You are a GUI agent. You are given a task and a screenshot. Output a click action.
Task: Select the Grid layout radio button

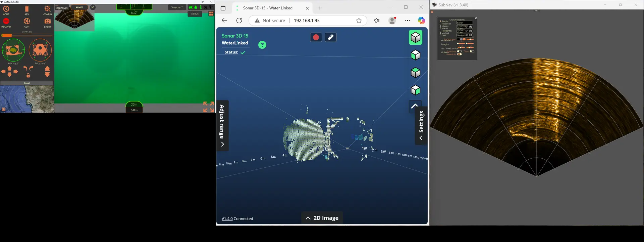click(x=440, y=36)
